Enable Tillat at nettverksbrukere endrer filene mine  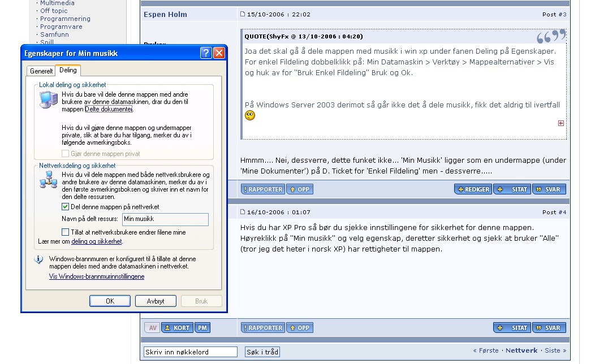[65, 232]
